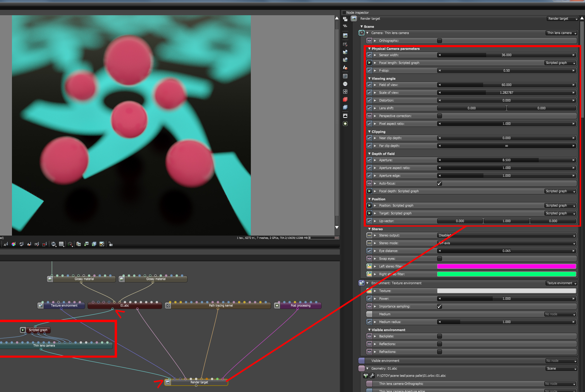The width and height of the screenshot is (585, 392).
Task: Click the red cube kernel sidebar icon
Action: 345,99
